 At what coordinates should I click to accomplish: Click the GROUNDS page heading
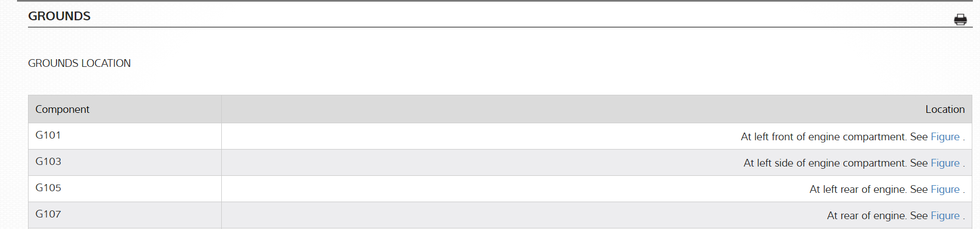(x=59, y=16)
